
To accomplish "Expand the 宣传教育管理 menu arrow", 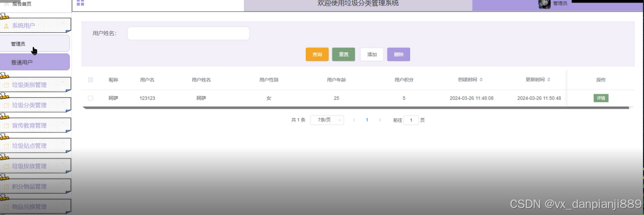I will click(x=63, y=123).
